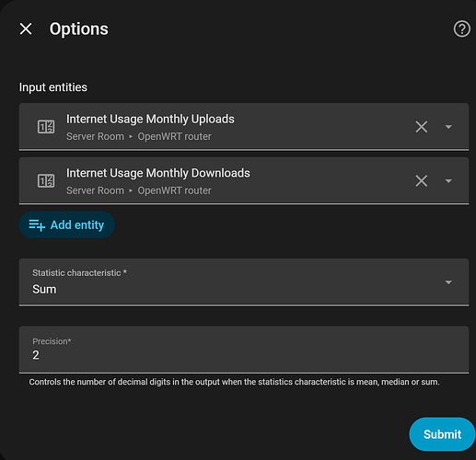This screenshot has height=460, width=476.
Task: Select the Internet Usage Monthly Uploads name
Action: coord(150,119)
